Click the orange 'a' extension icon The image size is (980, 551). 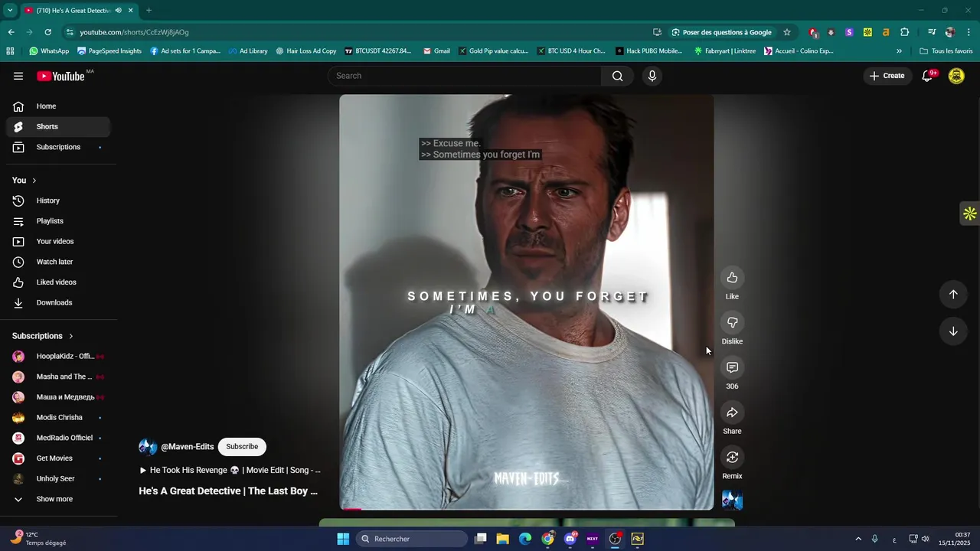point(886,32)
